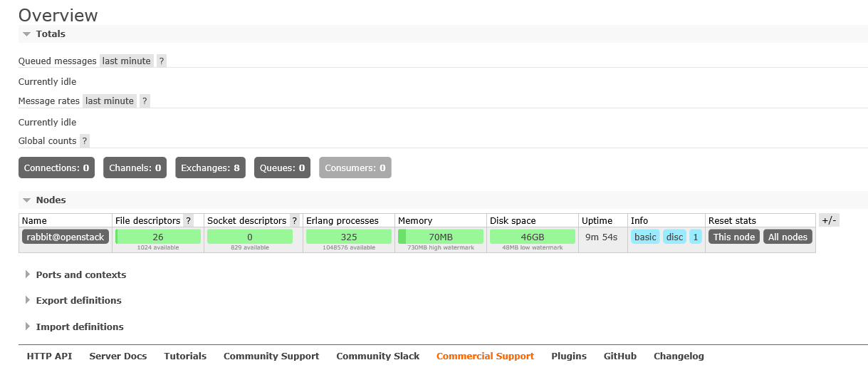Reset stats for This node
This screenshot has width=868, height=375.
pos(734,237)
